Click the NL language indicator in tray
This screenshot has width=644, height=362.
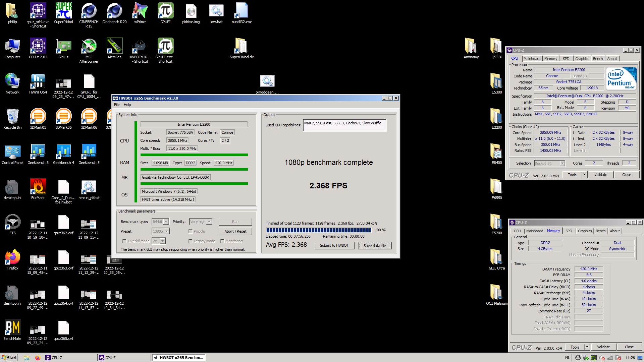pos(568,358)
